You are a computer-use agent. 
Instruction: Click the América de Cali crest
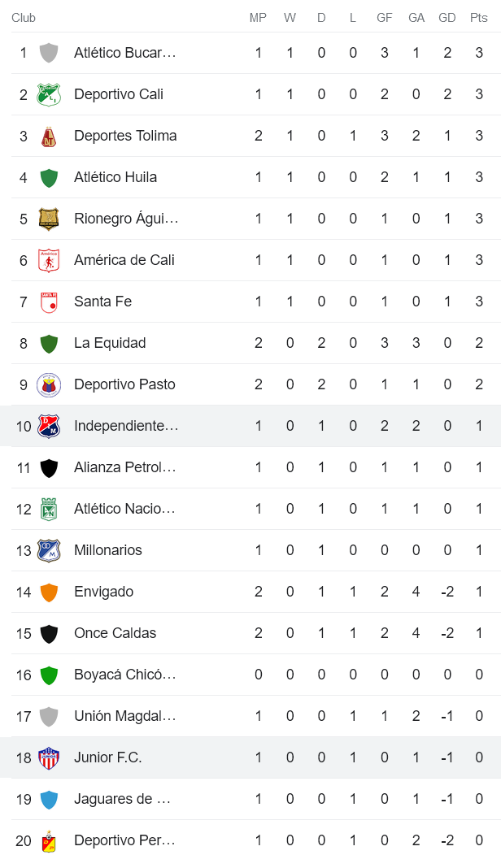pos(49,260)
